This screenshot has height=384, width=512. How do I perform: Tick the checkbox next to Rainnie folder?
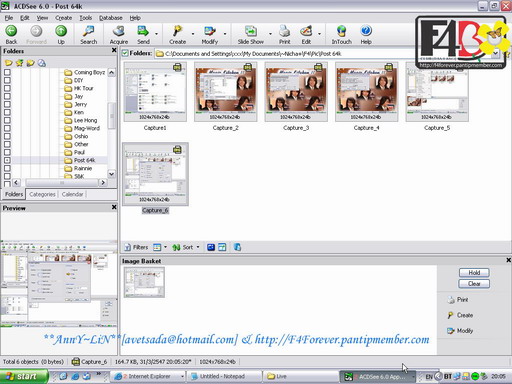[7, 168]
